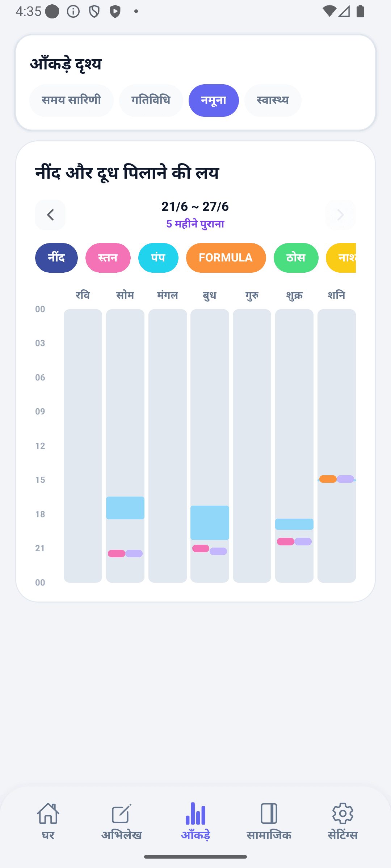Open सेटिंग्स gear icon
This screenshot has height=868, width=391.
342,813
